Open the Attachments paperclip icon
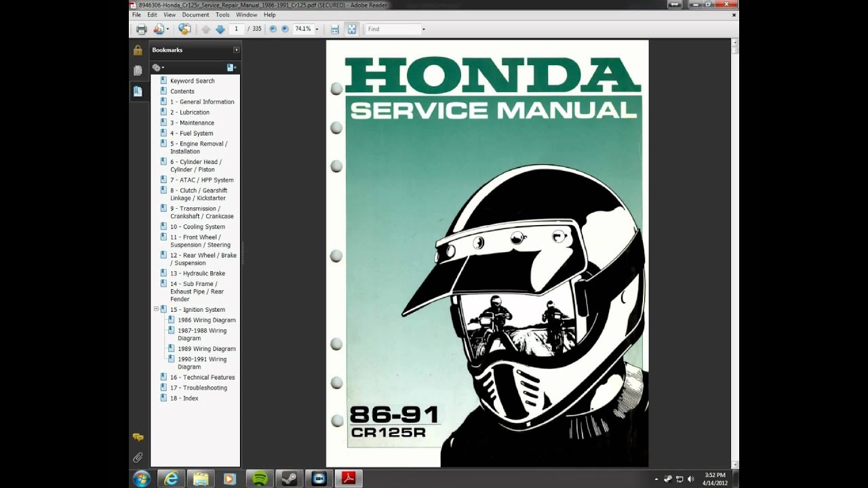 pyautogui.click(x=138, y=457)
